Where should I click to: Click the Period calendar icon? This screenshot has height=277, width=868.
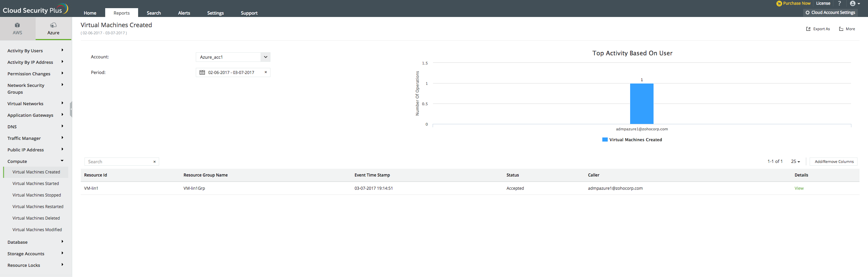[x=202, y=73]
